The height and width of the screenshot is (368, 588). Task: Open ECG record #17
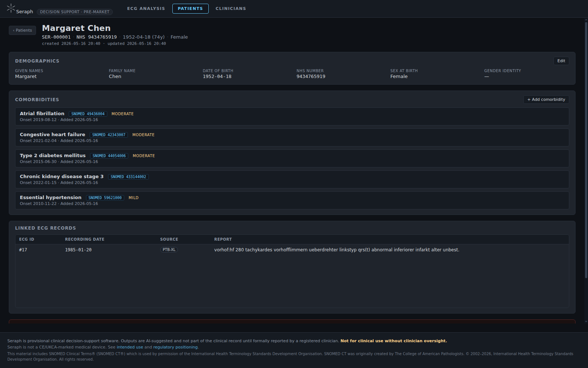pos(292,250)
